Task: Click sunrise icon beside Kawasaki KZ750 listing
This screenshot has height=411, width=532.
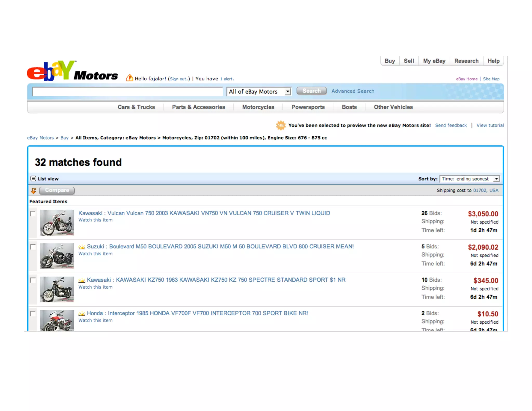Action: click(82, 280)
